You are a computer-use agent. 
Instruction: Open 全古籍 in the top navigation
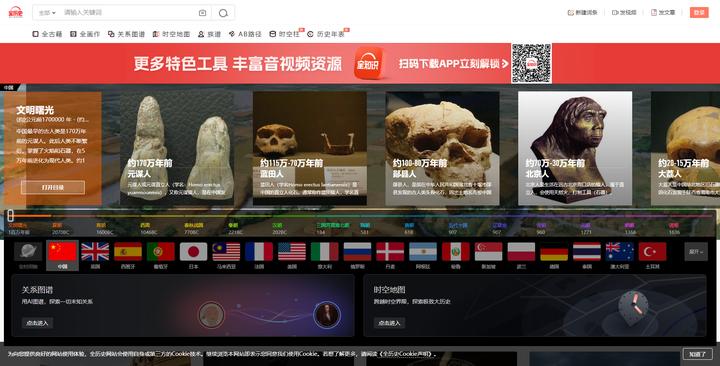coord(47,34)
